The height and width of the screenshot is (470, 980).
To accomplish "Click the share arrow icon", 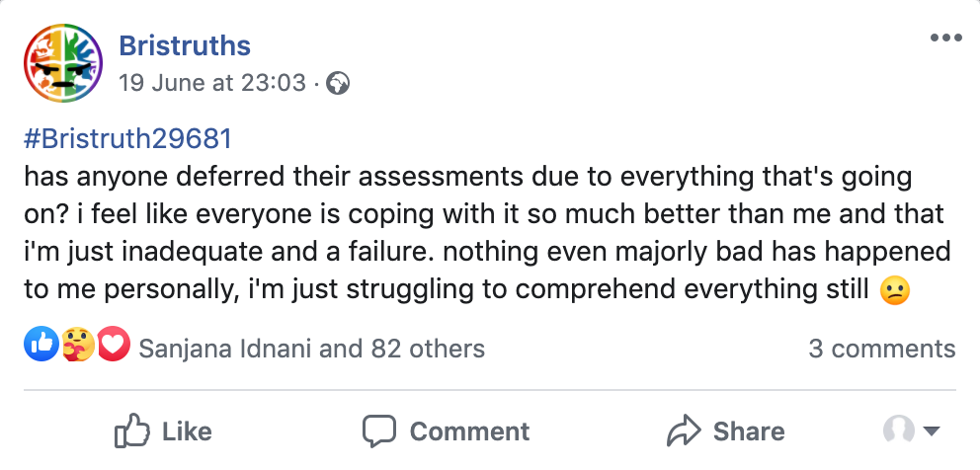I will tap(683, 431).
